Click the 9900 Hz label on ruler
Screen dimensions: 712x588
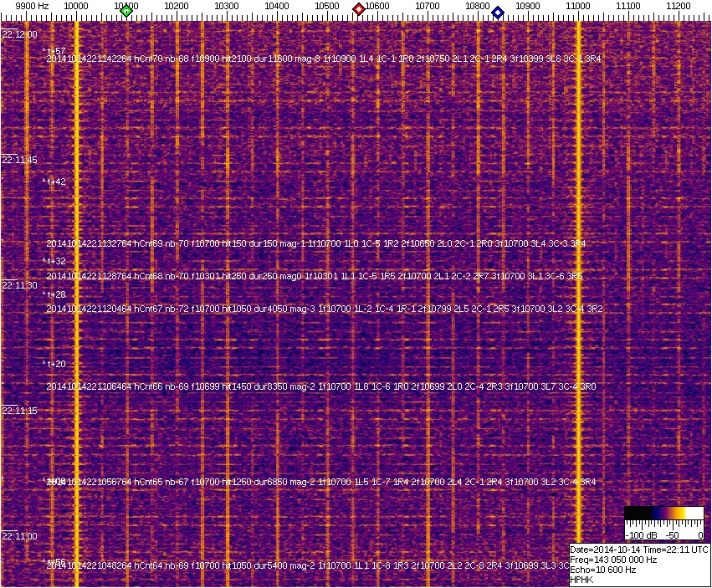(32, 6)
